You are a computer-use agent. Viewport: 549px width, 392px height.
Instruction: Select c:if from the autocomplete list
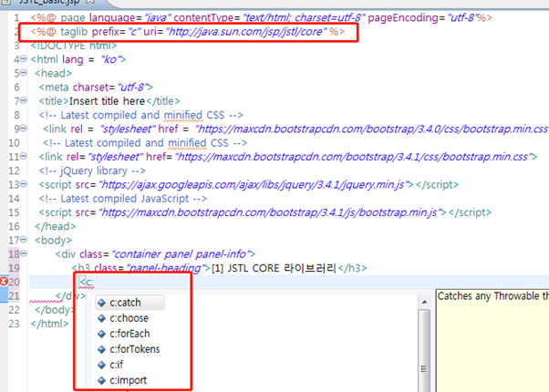[x=116, y=365]
